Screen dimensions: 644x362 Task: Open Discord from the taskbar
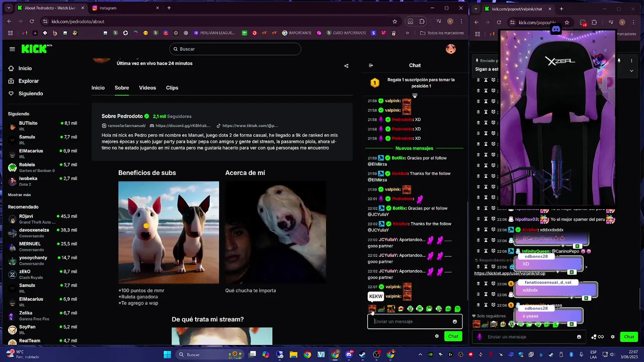pyautogui.click(x=349, y=354)
